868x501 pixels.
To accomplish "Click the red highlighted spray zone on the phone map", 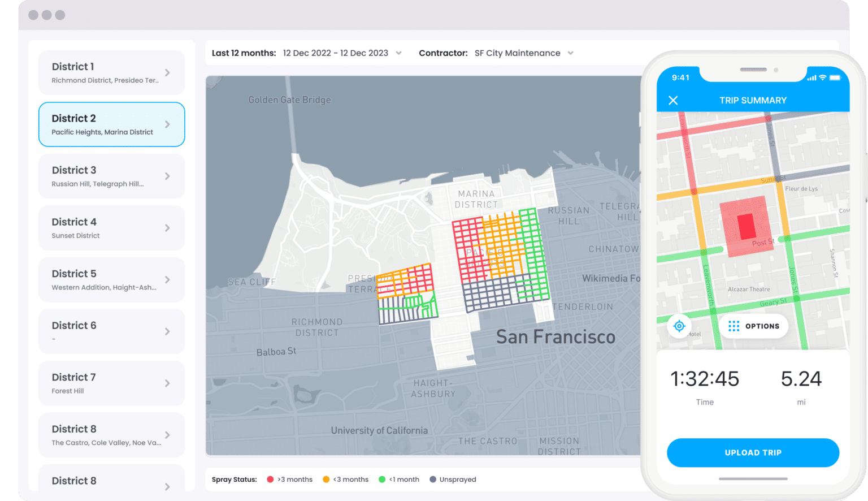I will click(x=747, y=227).
